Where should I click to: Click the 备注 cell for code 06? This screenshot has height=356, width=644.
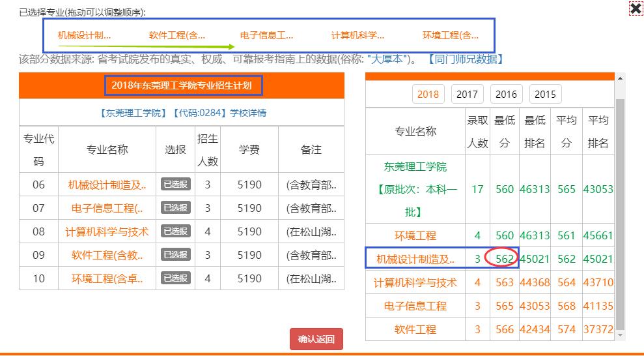311,185
